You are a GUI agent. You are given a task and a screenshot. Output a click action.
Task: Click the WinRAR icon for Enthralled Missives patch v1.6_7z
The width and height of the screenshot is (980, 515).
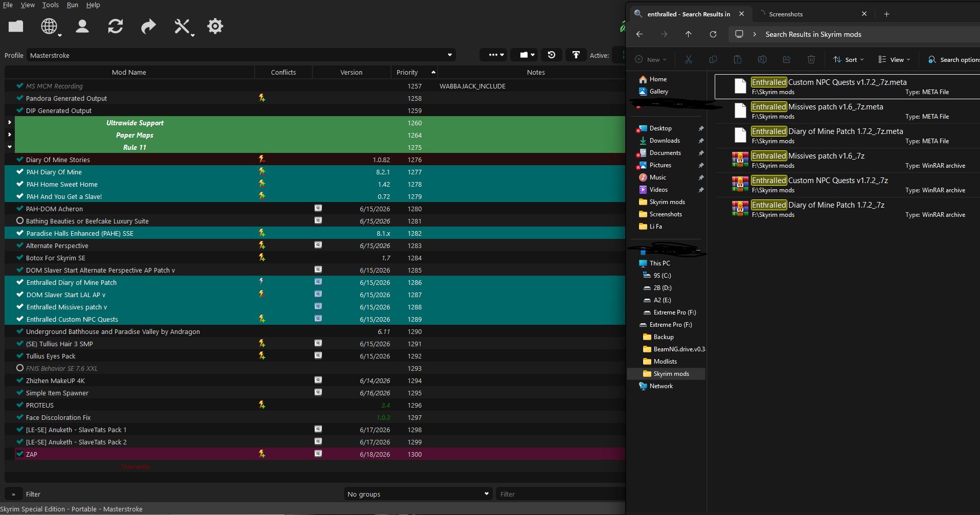tap(740, 160)
